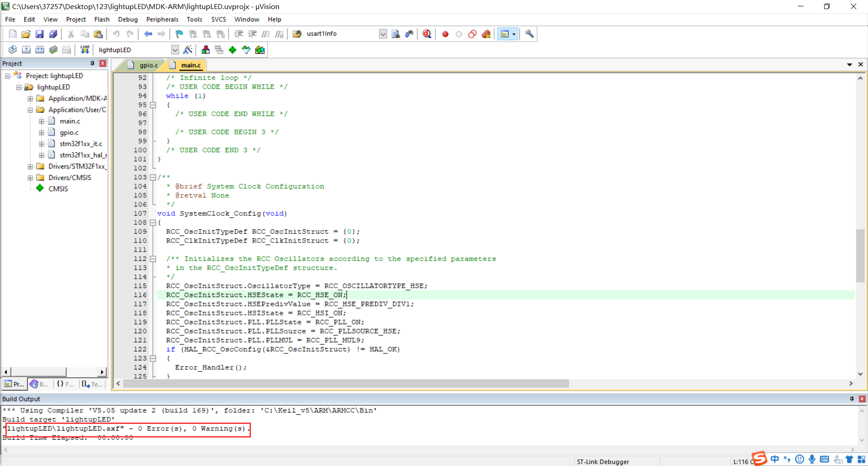Indent the selected lines
The height and width of the screenshot is (466, 868).
point(239,34)
